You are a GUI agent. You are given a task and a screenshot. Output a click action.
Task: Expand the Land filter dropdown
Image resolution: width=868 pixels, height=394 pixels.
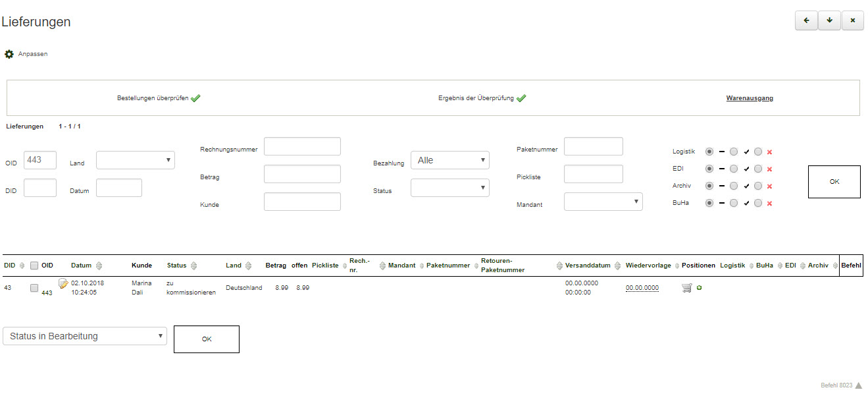(136, 160)
